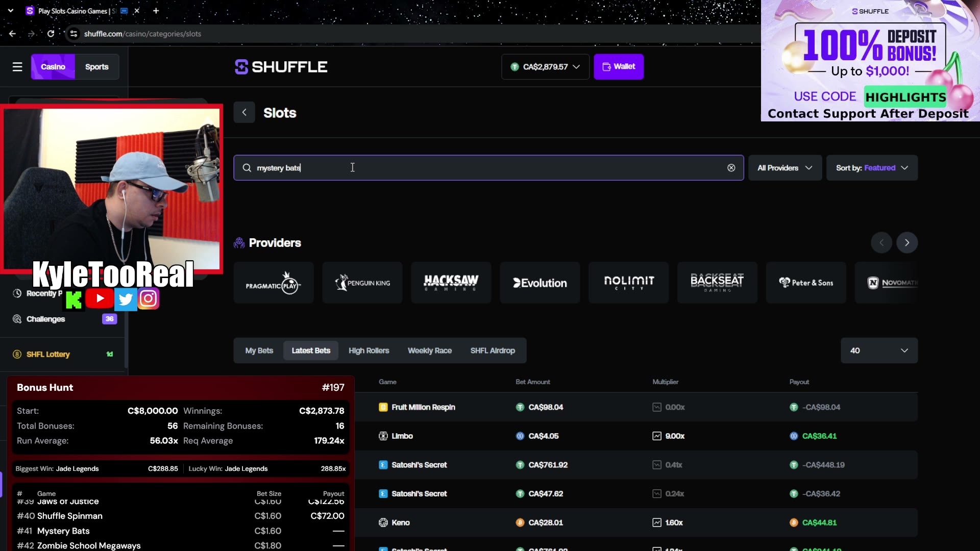Viewport: 980px width, 551px height.
Task: Open the Wallet
Action: click(x=619, y=67)
